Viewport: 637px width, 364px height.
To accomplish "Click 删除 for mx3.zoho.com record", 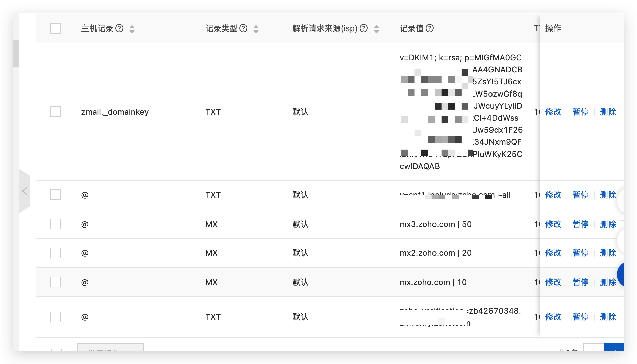I will (608, 224).
